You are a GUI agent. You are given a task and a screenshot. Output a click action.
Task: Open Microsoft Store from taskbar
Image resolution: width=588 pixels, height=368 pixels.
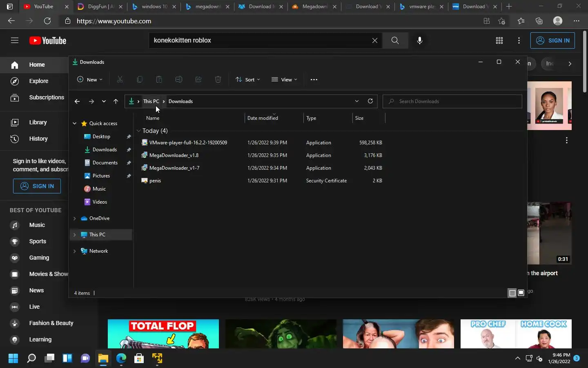coord(139,359)
